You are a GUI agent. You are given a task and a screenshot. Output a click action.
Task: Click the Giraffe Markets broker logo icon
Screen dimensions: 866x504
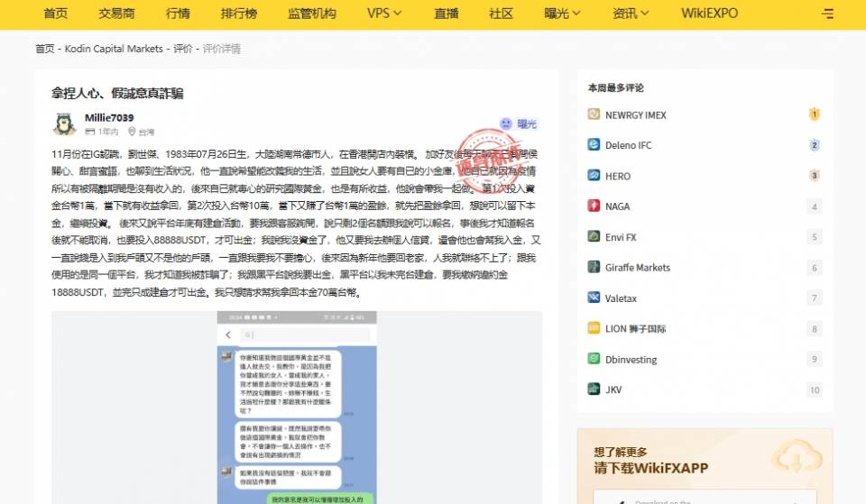[594, 267]
